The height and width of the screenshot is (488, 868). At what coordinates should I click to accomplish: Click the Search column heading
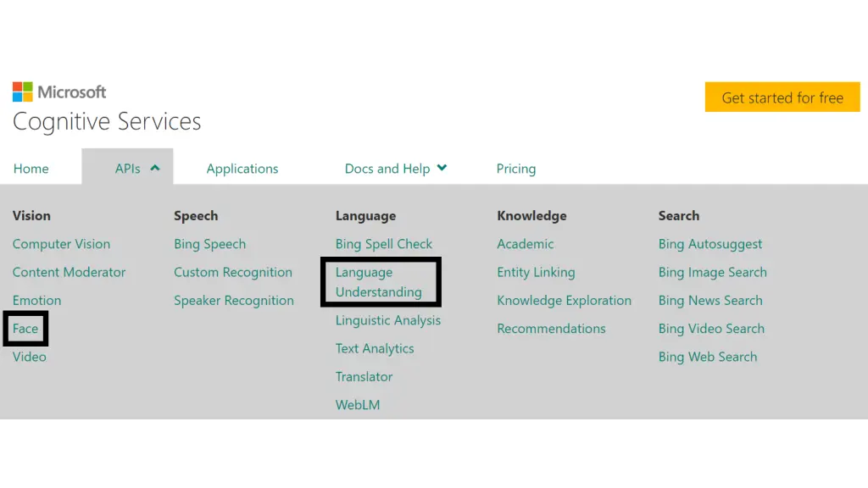coord(679,216)
